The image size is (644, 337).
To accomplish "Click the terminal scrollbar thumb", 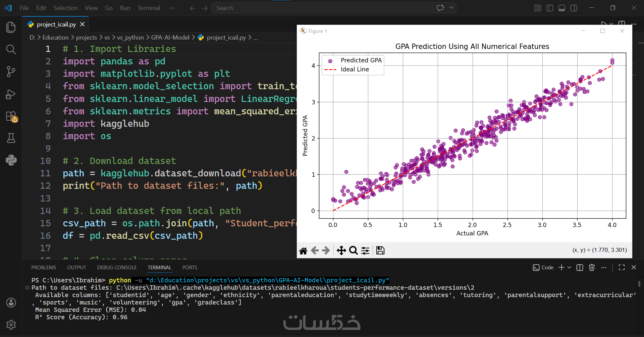I will [x=639, y=284].
